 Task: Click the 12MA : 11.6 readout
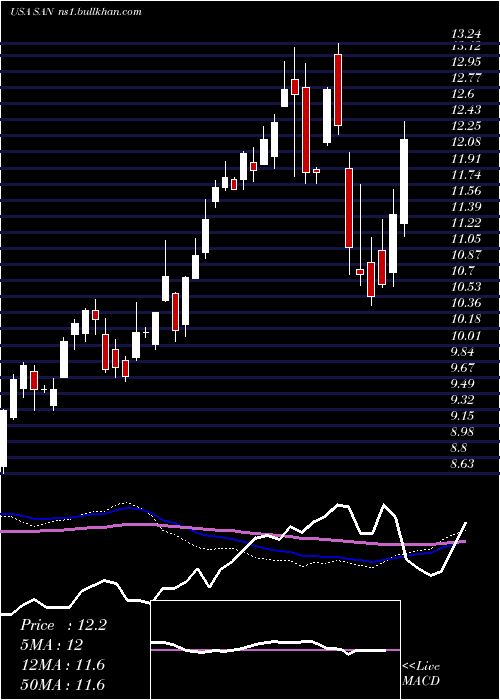[x=62, y=665]
